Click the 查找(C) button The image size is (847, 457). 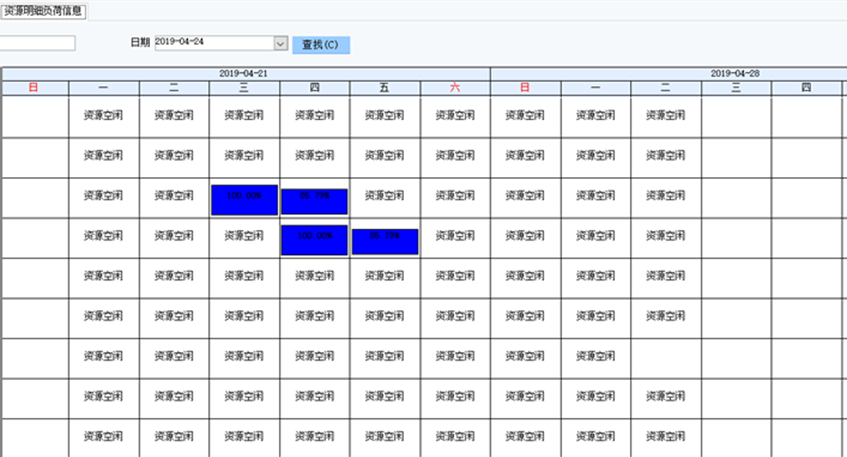click(x=321, y=45)
